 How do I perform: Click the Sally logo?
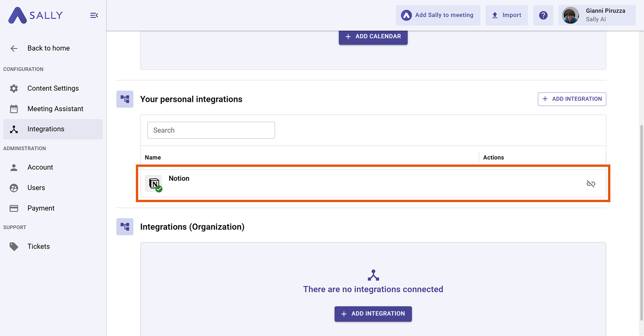tap(35, 15)
